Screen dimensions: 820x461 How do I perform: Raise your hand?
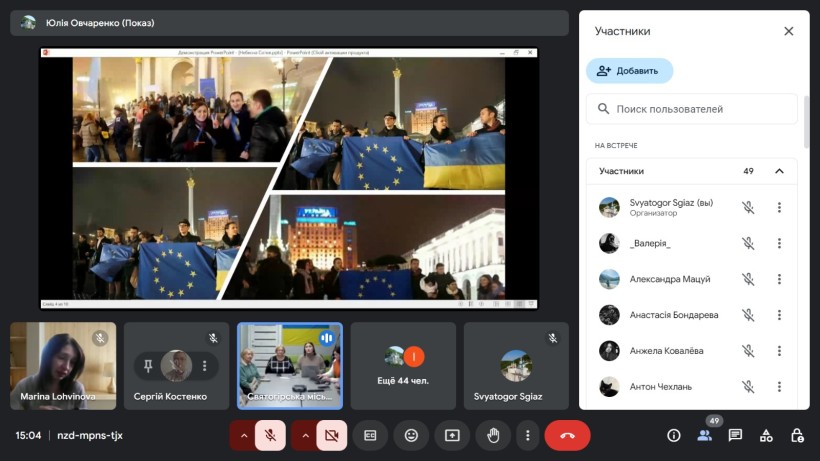coord(493,435)
